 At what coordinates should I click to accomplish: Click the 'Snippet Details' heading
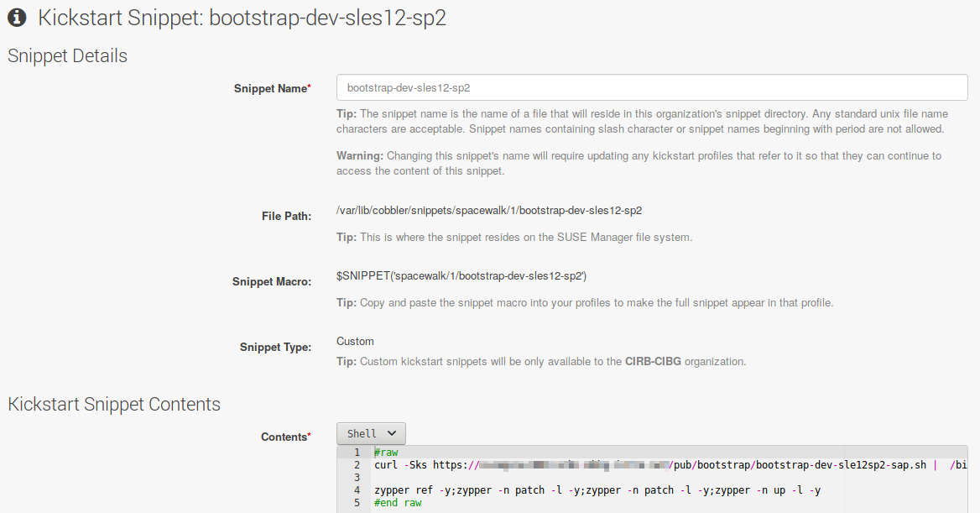click(x=67, y=55)
